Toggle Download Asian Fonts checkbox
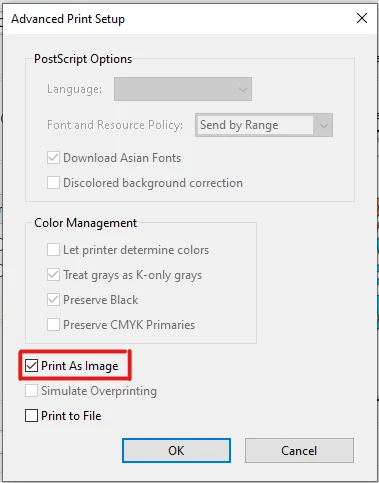379x483 pixels. point(53,158)
